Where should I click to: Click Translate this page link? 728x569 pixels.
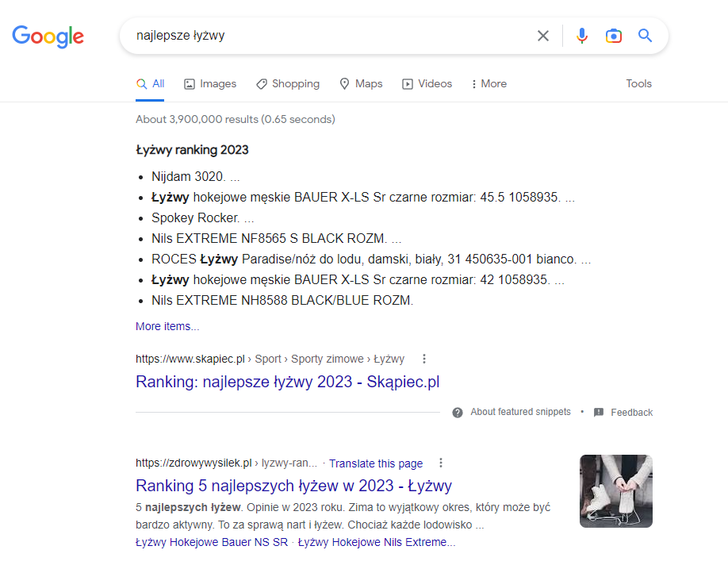[376, 463]
